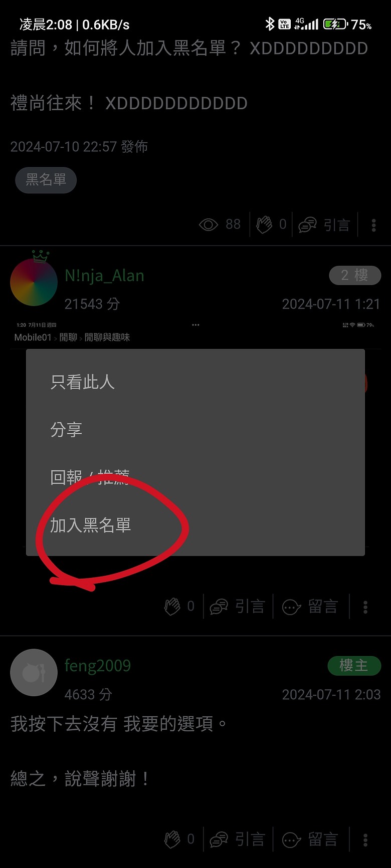Screen dimensions: 391x868
Task: Open the feng2009 username link
Action: (98, 666)
